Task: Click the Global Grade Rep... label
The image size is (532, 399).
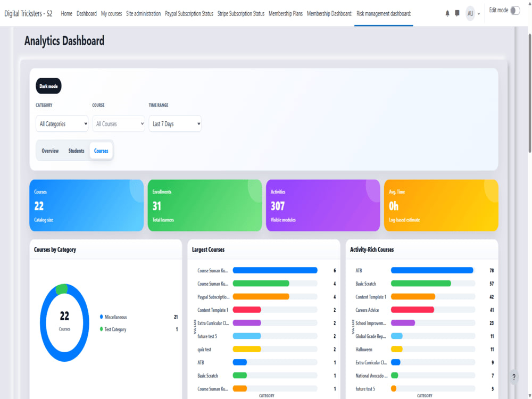Action: (370, 336)
